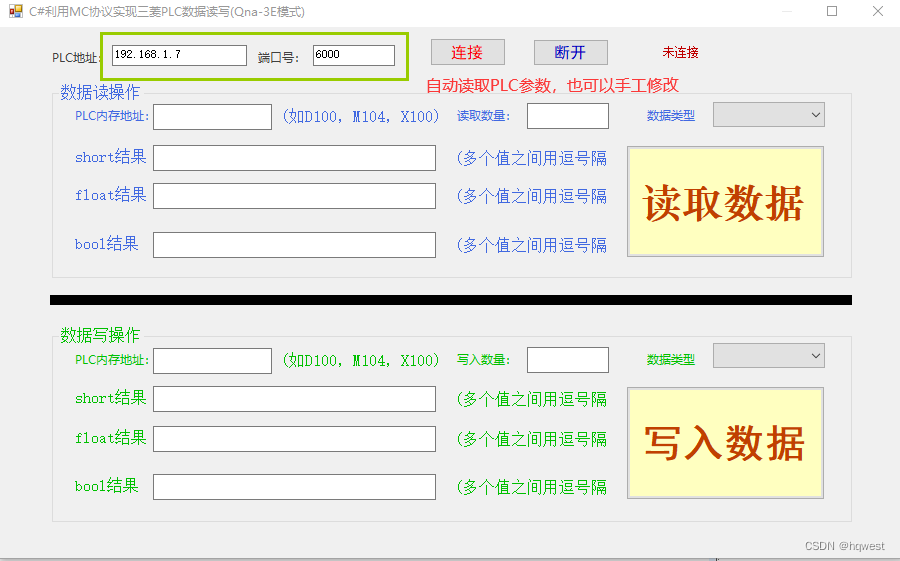Click the bool结果 field in read section
The image size is (900, 561).
tap(294, 245)
